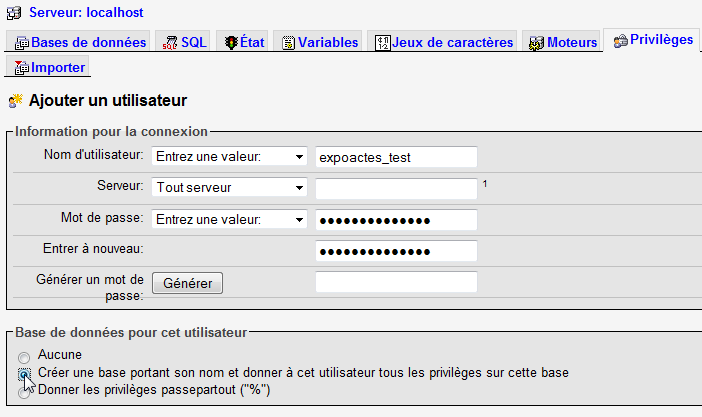Open the Mot de passe type dropdown

click(229, 220)
